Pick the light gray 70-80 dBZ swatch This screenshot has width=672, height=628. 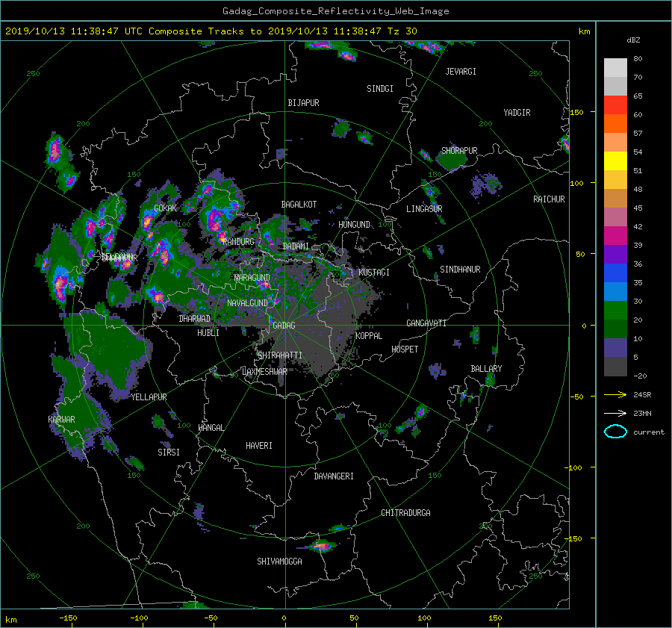click(615, 67)
